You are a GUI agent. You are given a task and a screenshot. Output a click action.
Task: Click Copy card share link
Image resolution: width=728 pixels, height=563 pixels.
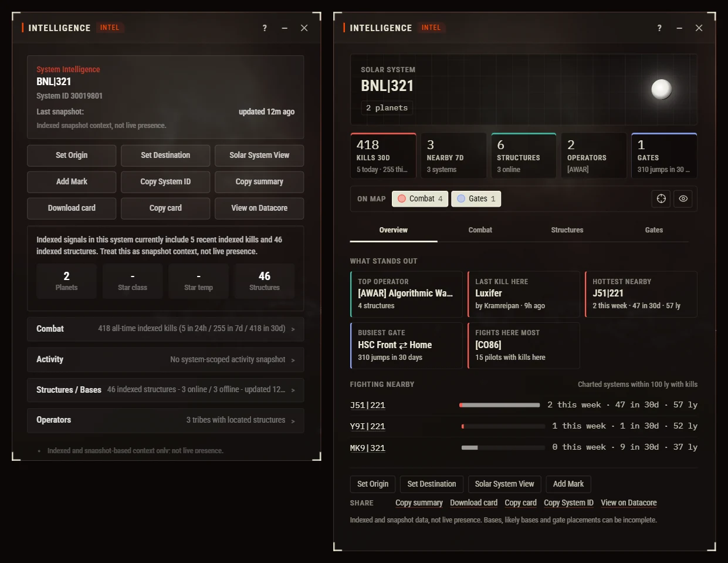coord(521,503)
